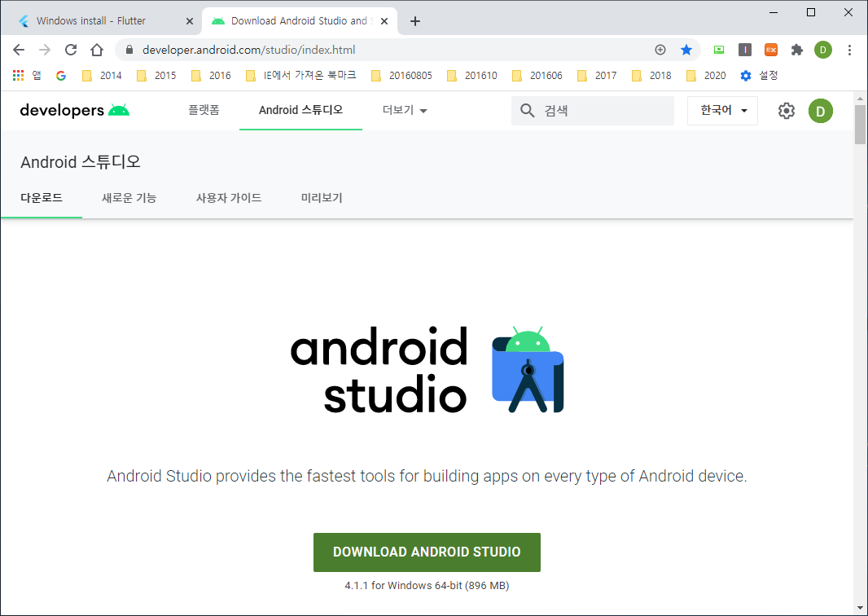Click the search magnifier icon
Viewport: 868px width, 616px height.
pos(528,110)
